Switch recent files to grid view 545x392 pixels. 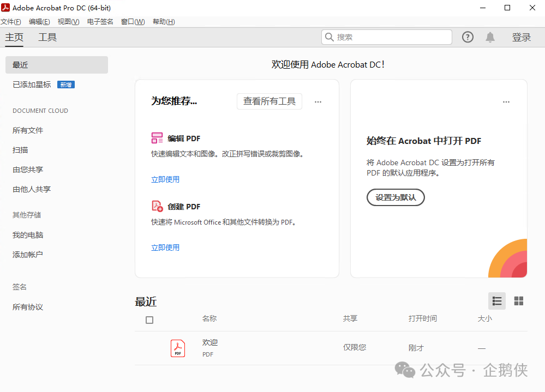(518, 300)
